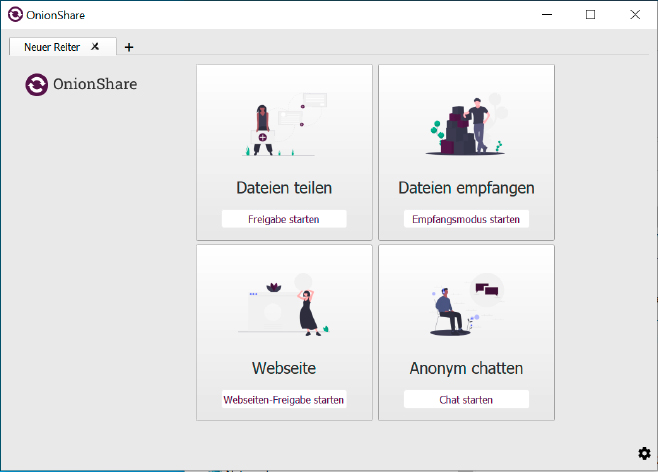Click the Anonym chatten illustration
Screen dimensions: 658x472
[466, 304]
